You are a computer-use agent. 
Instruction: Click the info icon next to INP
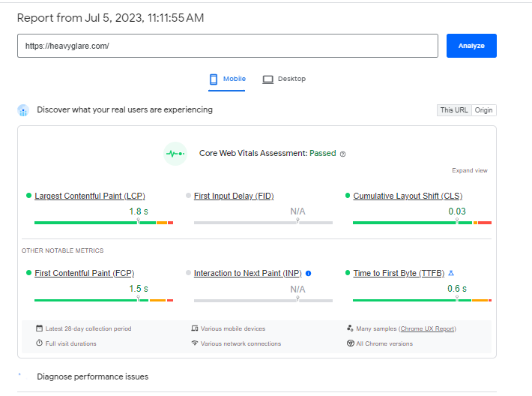[308, 273]
